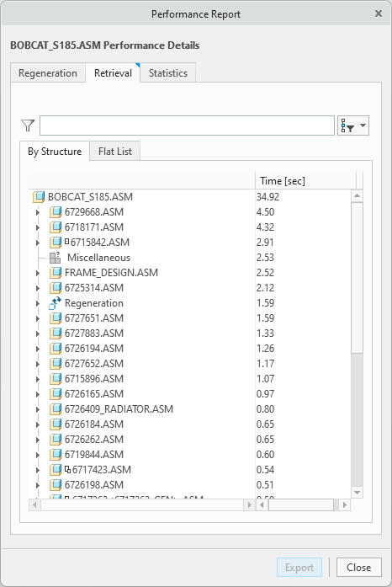Expand the FRAME_DESIGN.ASM tree node
Screen dimensions: 392x587
pyautogui.click(x=37, y=273)
